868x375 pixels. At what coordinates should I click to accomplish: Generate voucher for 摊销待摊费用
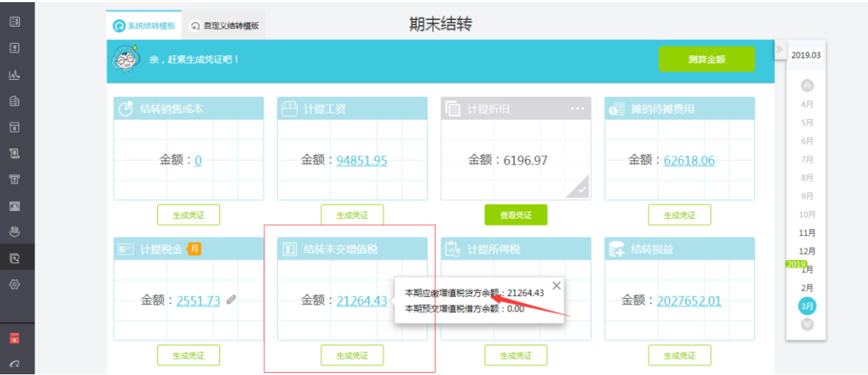click(680, 215)
